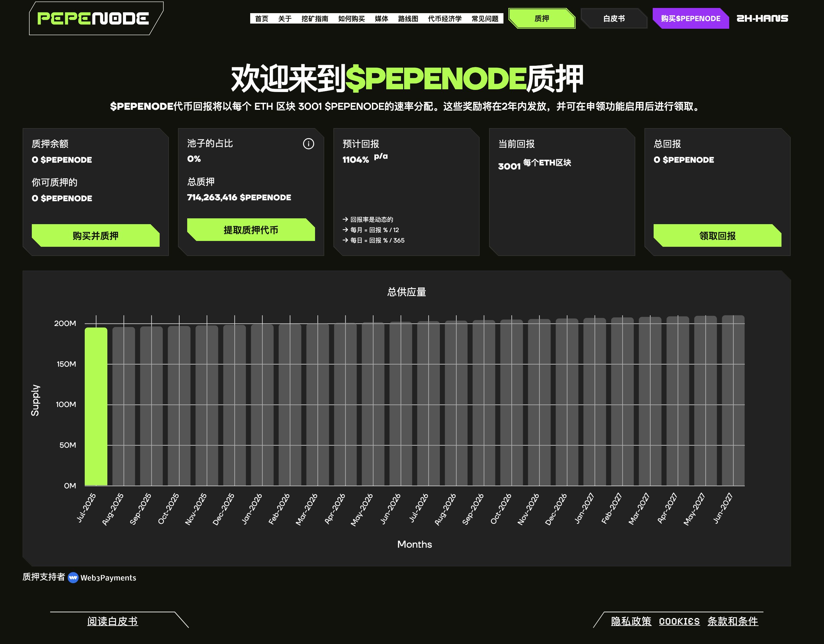
Task: Open 代币经济学 menu item
Action: [444, 19]
